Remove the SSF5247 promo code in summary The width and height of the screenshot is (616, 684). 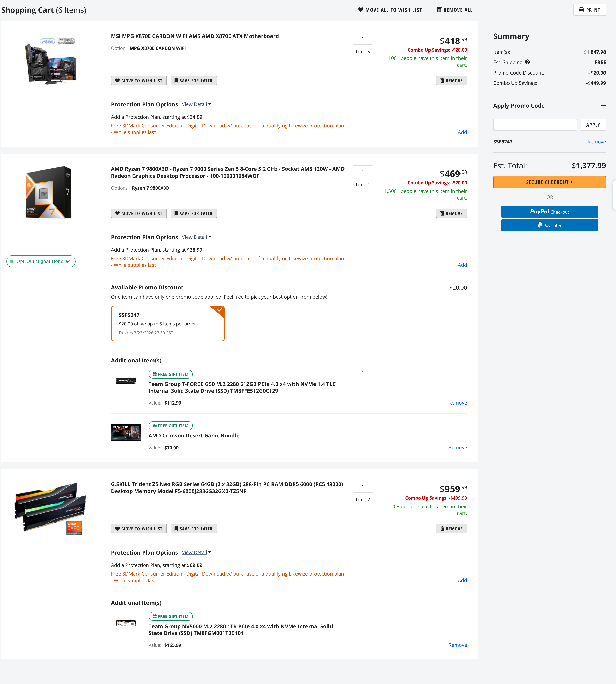(x=596, y=142)
